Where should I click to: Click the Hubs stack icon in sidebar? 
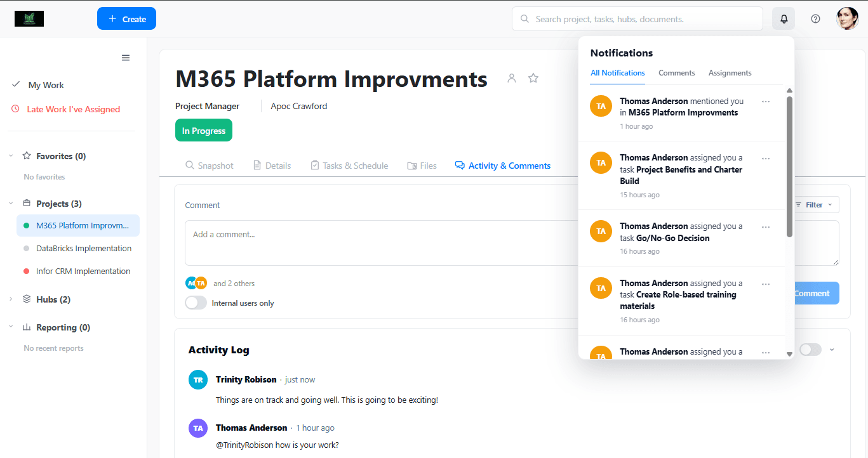coord(27,299)
